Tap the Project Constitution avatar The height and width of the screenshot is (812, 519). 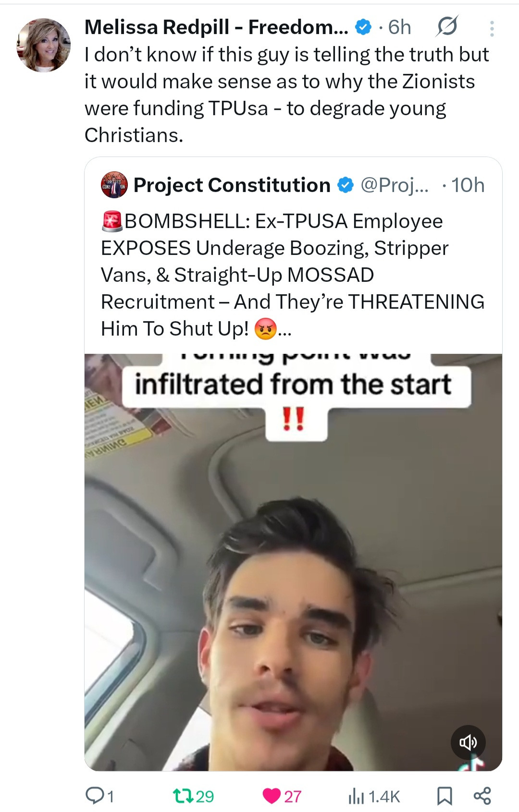114,185
